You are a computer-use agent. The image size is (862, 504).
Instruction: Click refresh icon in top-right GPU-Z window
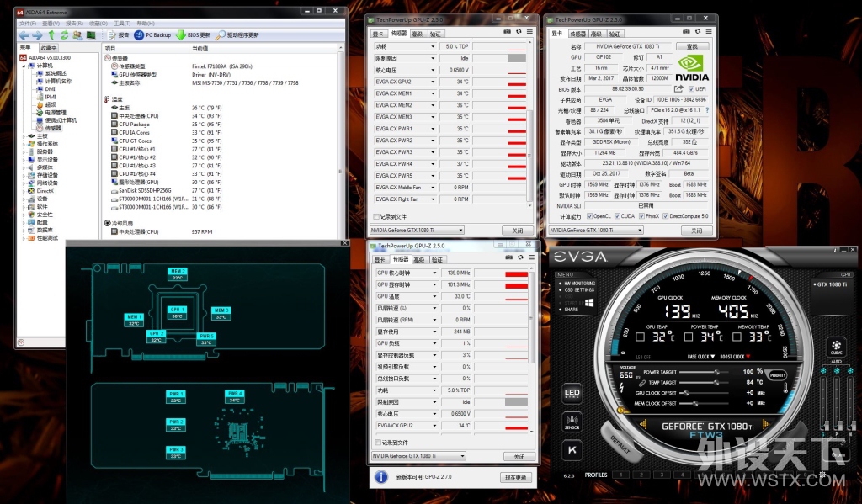[698, 32]
